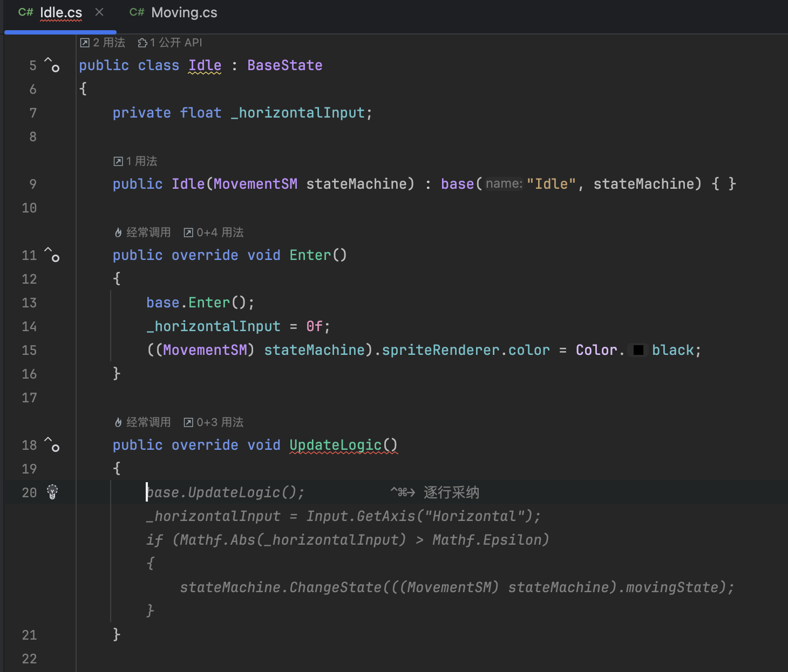
Task: Click the 'float' keyword on line 7
Action: click(x=201, y=113)
